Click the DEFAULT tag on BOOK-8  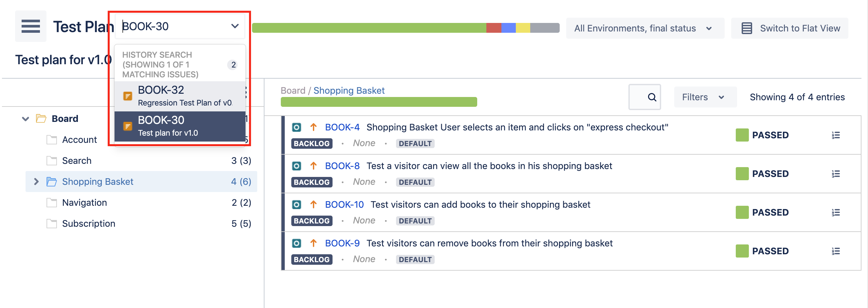[x=415, y=182]
